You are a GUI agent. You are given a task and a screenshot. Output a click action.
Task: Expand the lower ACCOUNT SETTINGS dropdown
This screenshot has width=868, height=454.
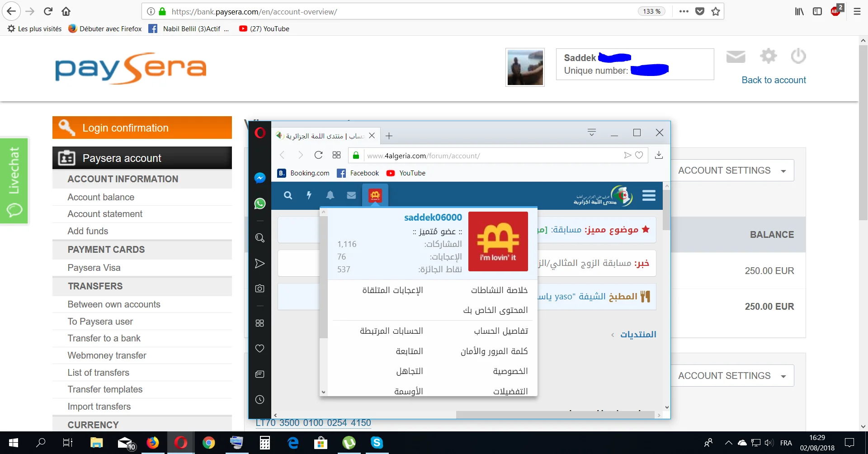[x=732, y=376]
